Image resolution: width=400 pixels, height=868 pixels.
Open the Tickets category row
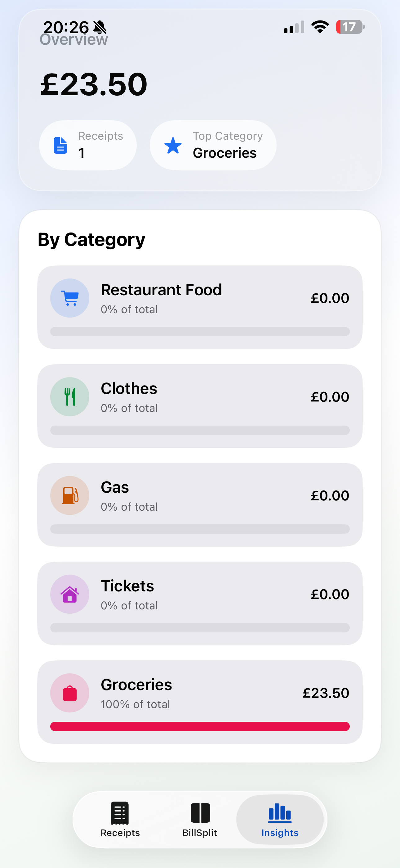click(200, 604)
